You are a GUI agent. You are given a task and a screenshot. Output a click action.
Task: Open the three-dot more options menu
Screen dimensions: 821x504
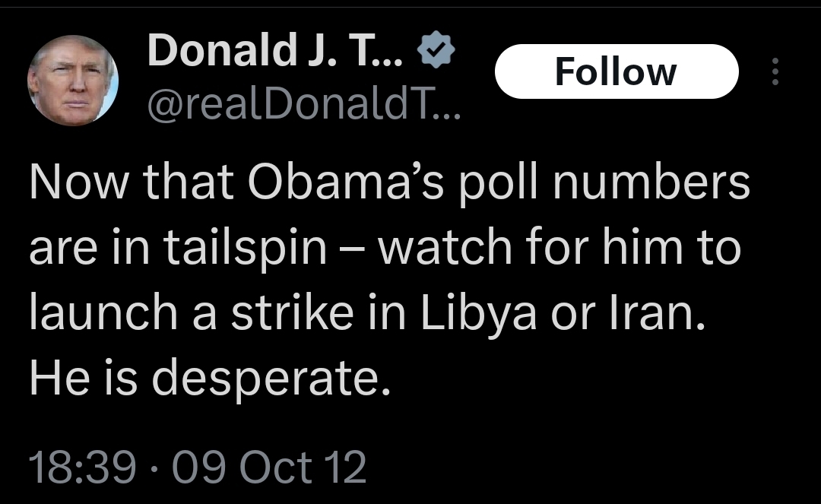coord(775,71)
